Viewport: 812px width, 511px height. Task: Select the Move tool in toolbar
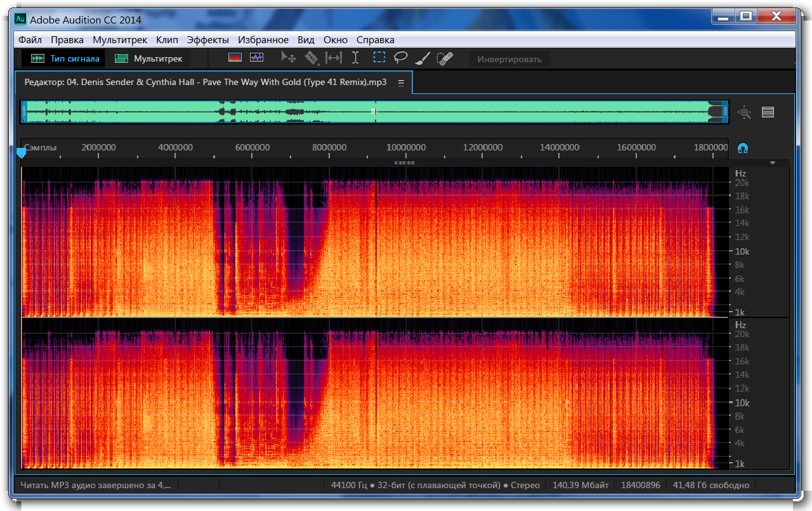click(x=289, y=58)
